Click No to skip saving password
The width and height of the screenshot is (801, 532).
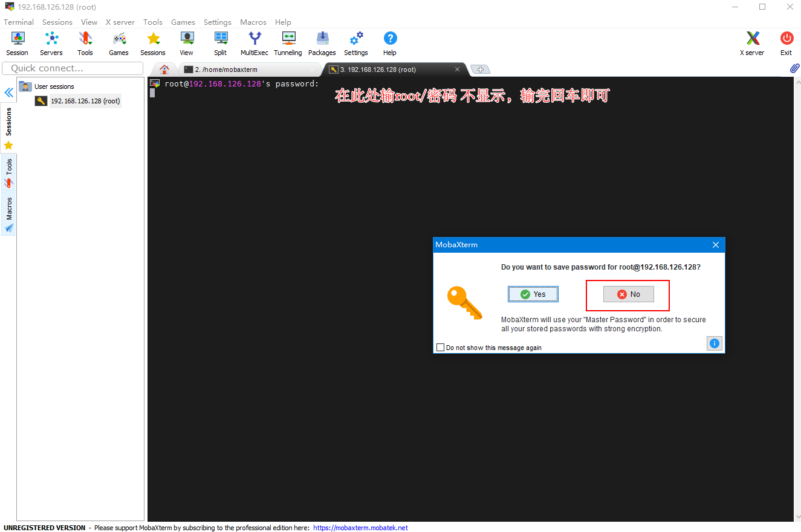(629, 294)
